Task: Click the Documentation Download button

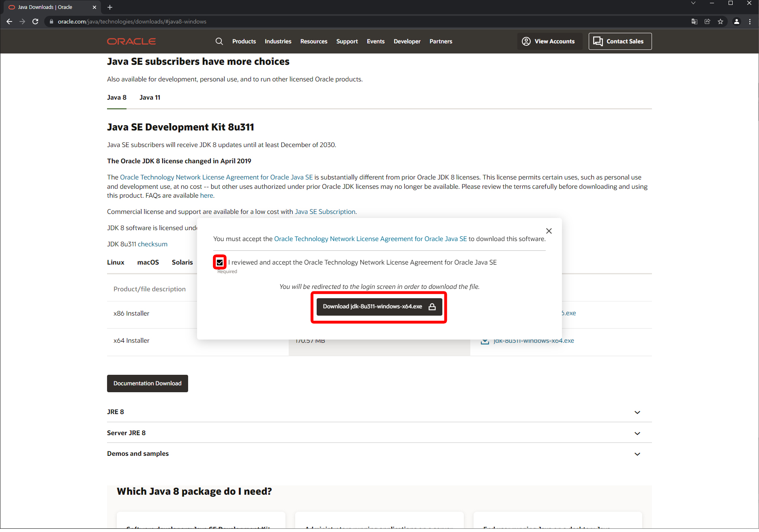Action: (x=148, y=384)
